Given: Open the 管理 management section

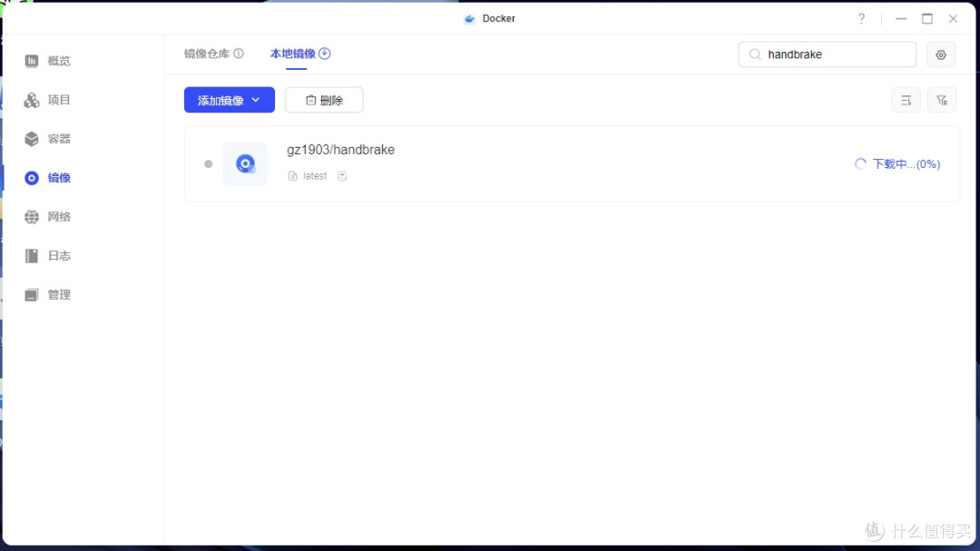Looking at the screenshot, I should point(47,295).
